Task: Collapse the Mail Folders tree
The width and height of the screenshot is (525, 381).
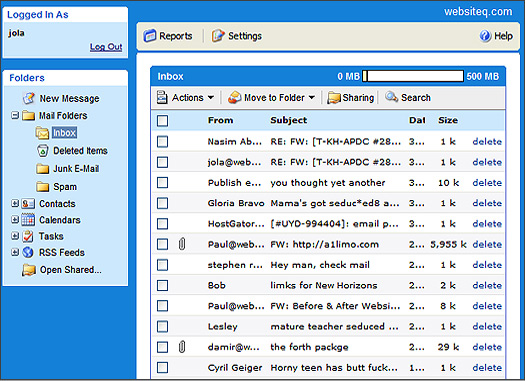Action: coord(15,116)
